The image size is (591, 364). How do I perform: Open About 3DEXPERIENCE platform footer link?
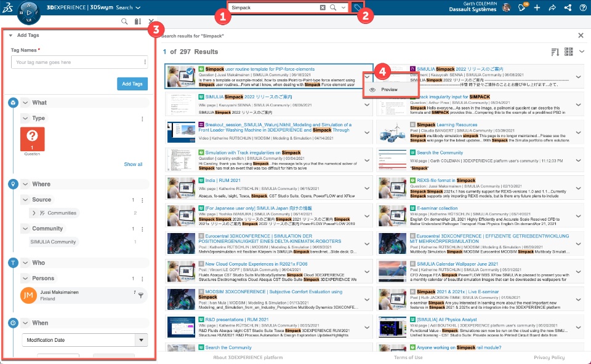pyautogui.click(x=248, y=357)
